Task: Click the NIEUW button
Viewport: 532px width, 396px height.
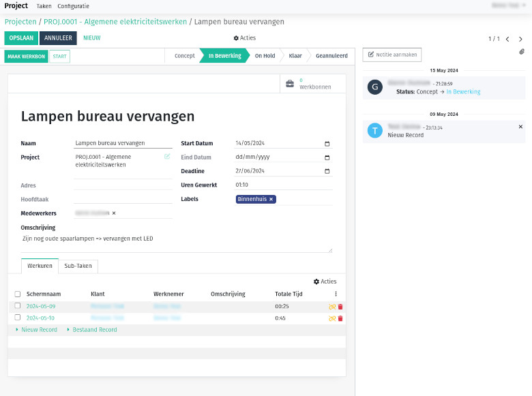Action: click(x=92, y=38)
